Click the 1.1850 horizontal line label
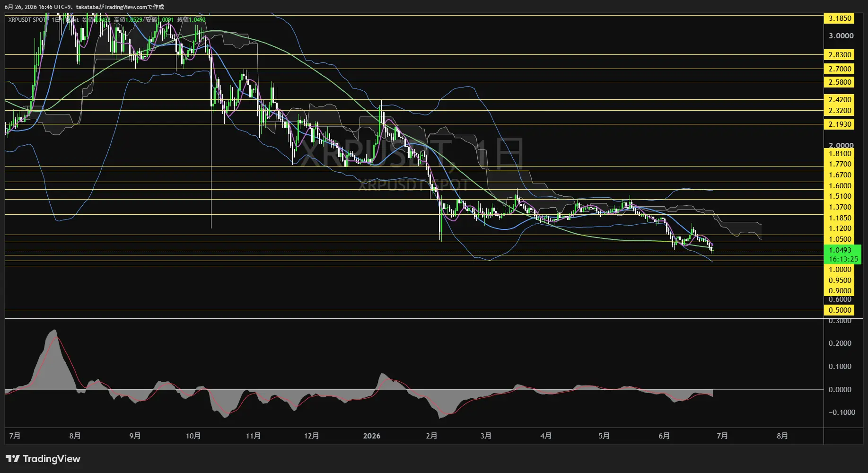Image resolution: width=868 pixels, height=473 pixels. point(840,218)
